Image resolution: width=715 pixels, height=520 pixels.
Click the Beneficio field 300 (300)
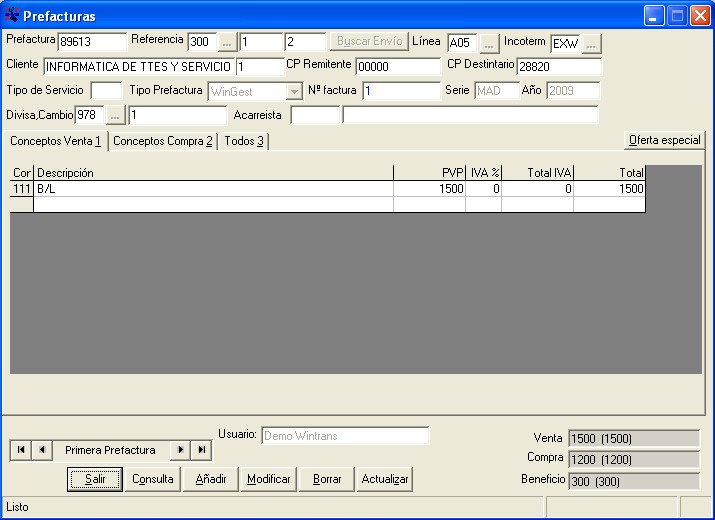tap(634, 481)
